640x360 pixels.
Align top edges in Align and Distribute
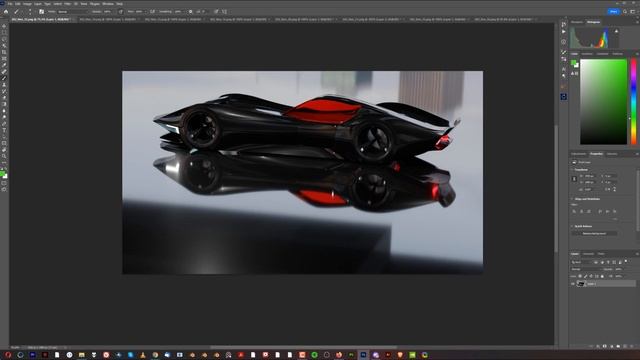point(600,211)
